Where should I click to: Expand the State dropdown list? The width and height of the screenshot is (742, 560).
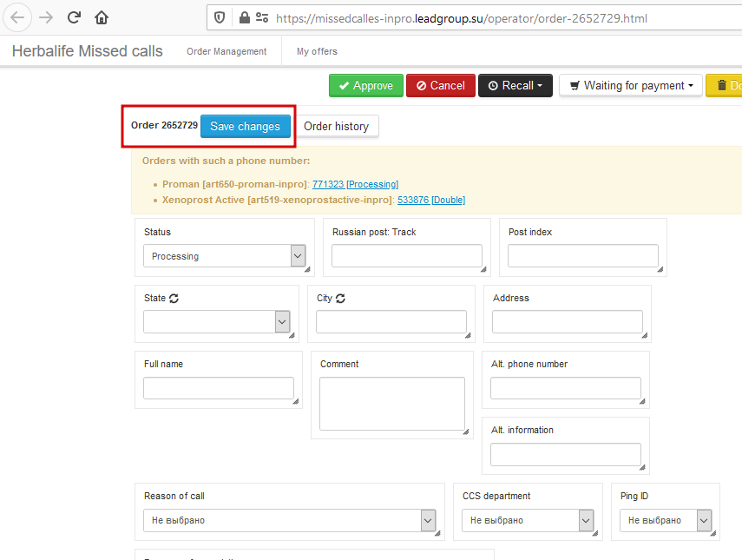[x=216, y=322]
